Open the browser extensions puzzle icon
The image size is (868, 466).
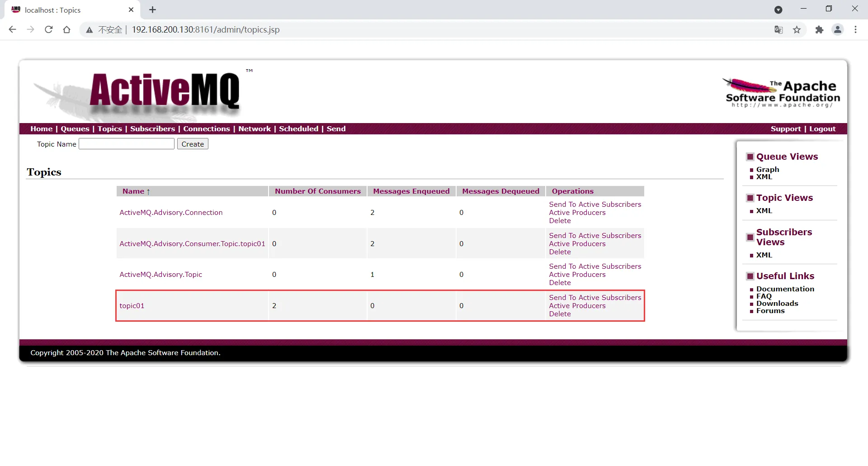(819, 30)
